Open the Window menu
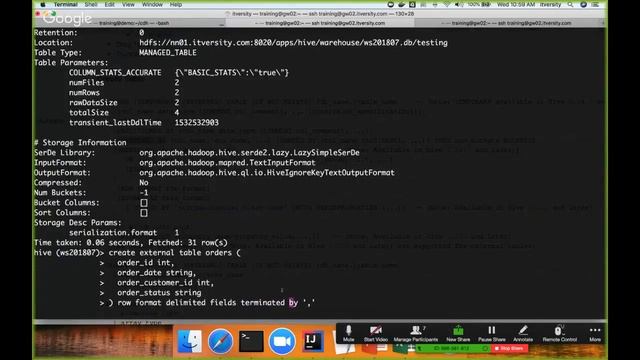Viewport: 640px width, 360px height. (152, 4)
